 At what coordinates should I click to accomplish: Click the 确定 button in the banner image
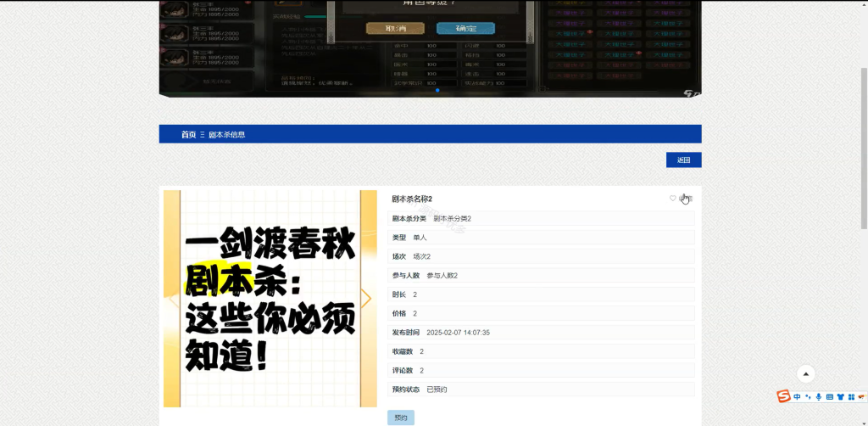click(465, 28)
